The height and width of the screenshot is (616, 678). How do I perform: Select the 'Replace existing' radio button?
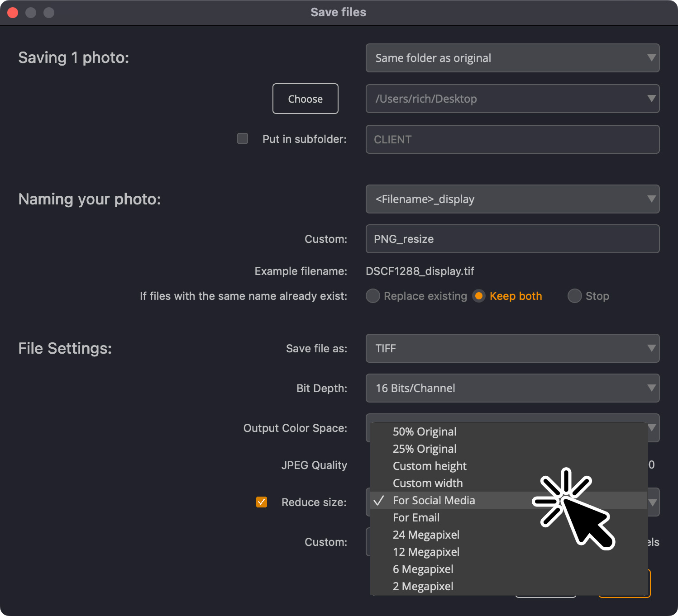(x=373, y=296)
